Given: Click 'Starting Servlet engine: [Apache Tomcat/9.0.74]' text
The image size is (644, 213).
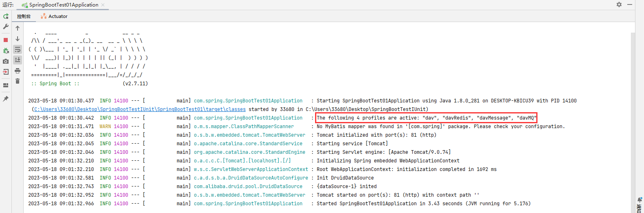Looking at the screenshot, I should point(384,152).
